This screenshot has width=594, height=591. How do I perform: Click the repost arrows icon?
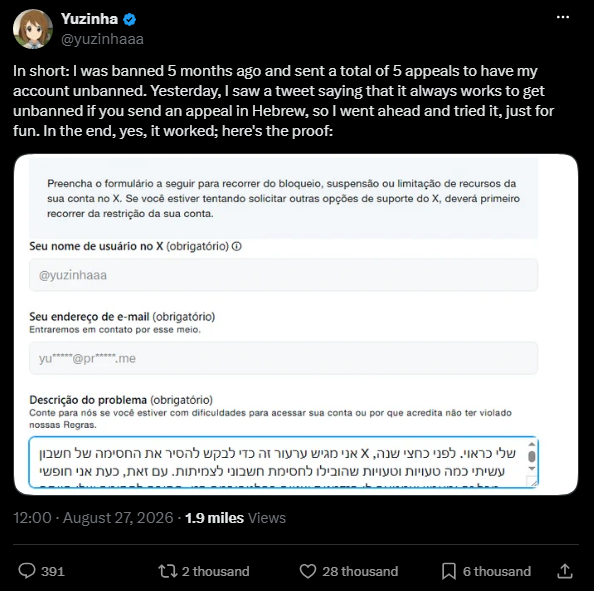tap(167, 571)
